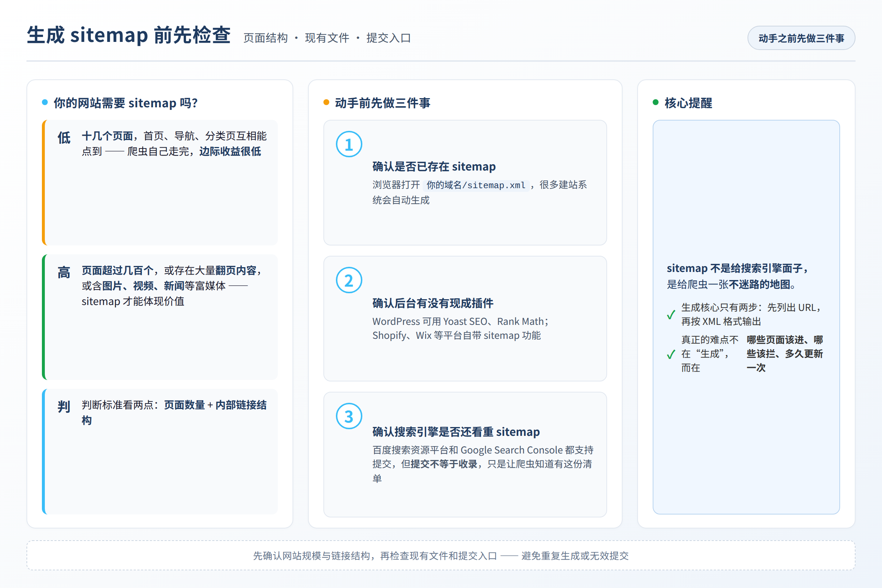Click the circled number 1 step icon
Viewport: 882px width, 588px height.
click(x=349, y=144)
